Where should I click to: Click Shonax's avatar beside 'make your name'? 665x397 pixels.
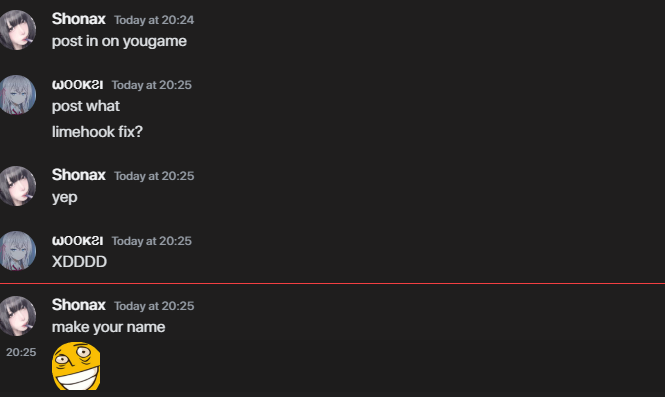pos(16,316)
